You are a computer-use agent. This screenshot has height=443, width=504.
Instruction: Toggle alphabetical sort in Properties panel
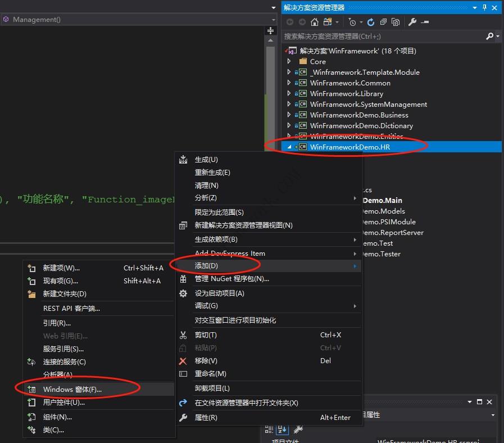(282, 429)
